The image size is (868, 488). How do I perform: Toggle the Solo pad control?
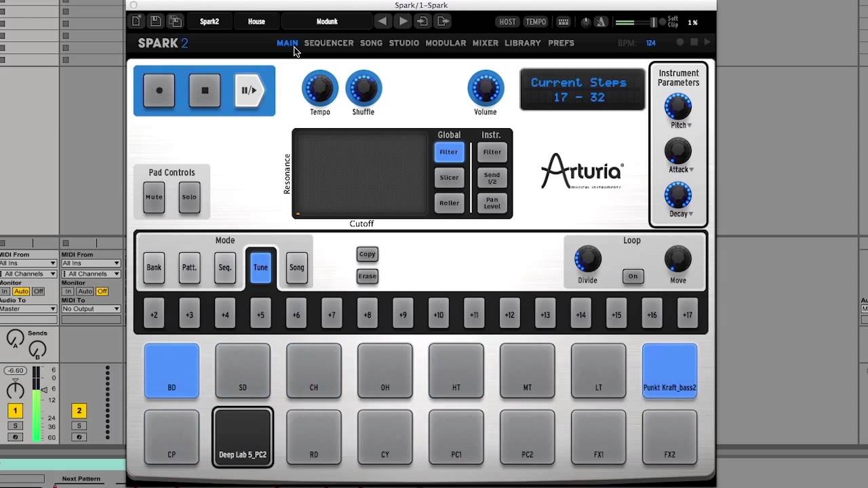tap(189, 197)
